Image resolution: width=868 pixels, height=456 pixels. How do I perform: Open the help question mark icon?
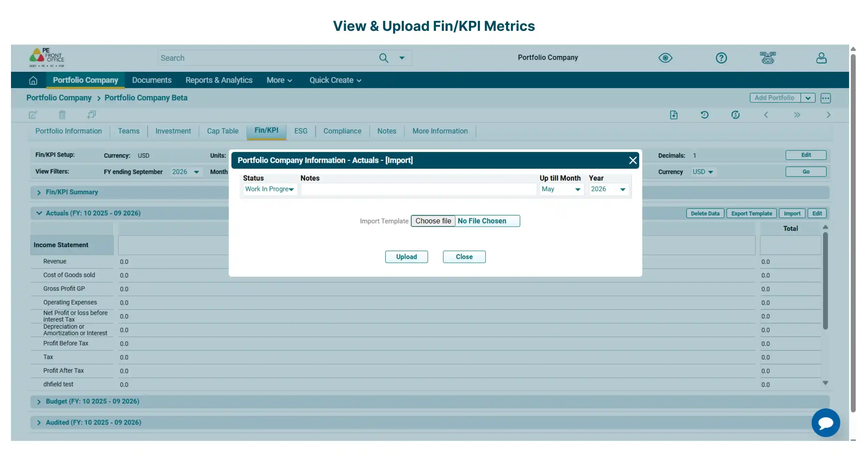(x=721, y=58)
